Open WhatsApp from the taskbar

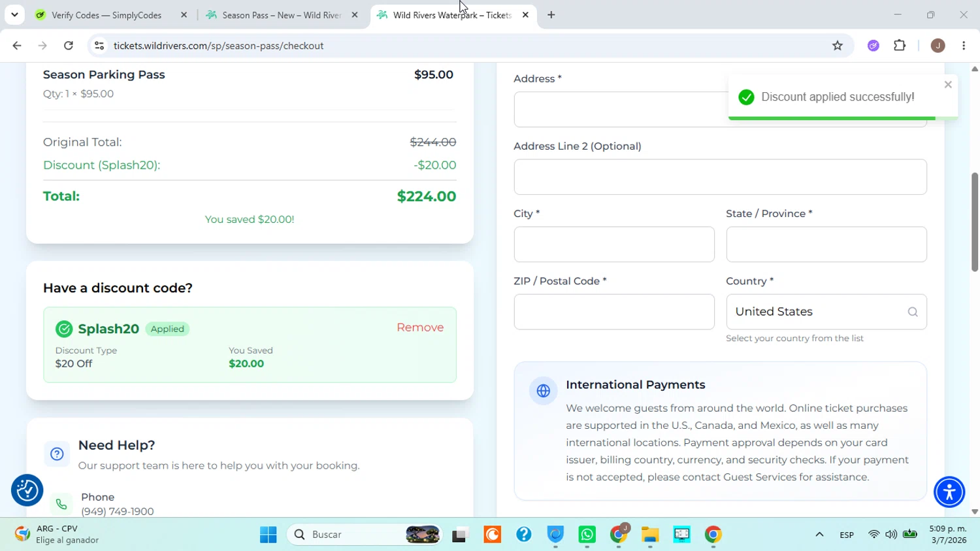587,535
